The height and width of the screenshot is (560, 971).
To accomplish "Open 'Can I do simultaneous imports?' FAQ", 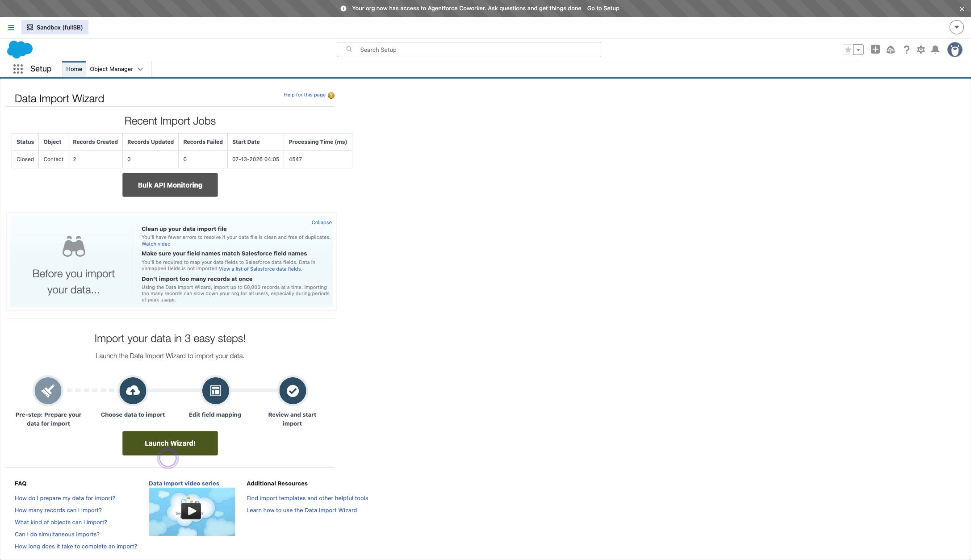I will (57, 534).
